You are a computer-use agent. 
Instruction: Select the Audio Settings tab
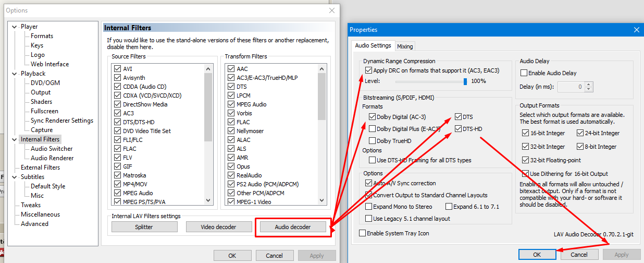(373, 45)
